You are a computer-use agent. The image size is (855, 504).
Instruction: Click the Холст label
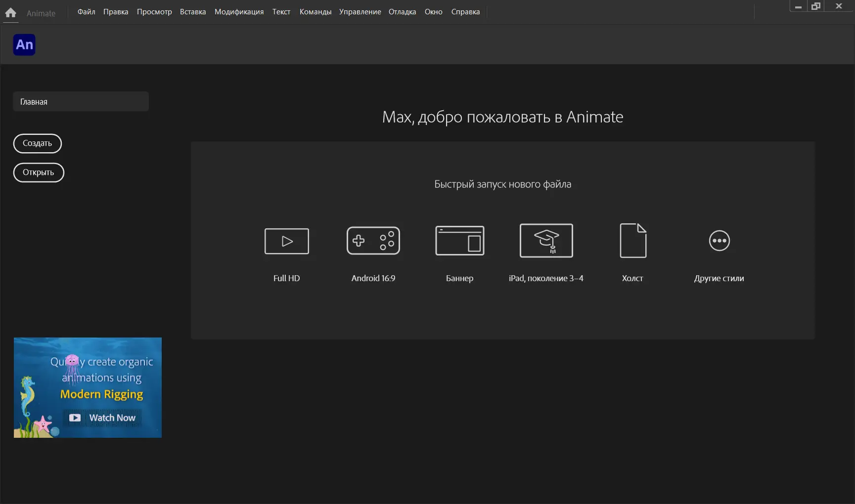click(633, 278)
